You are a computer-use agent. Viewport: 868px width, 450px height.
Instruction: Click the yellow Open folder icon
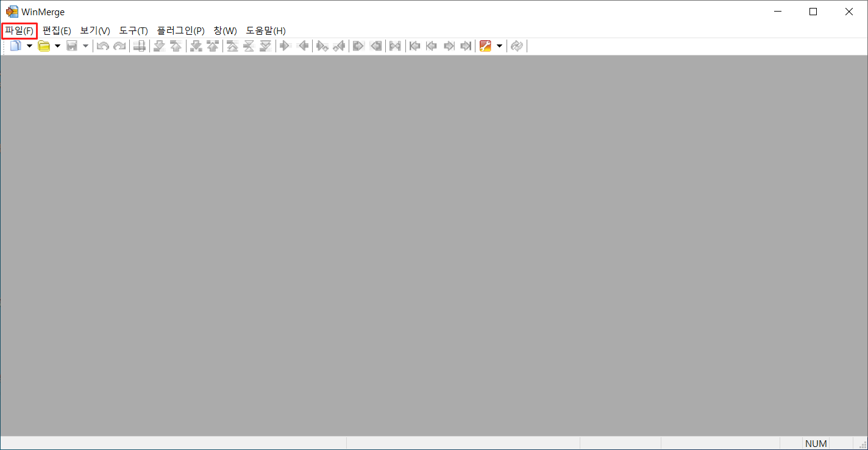tap(44, 46)
